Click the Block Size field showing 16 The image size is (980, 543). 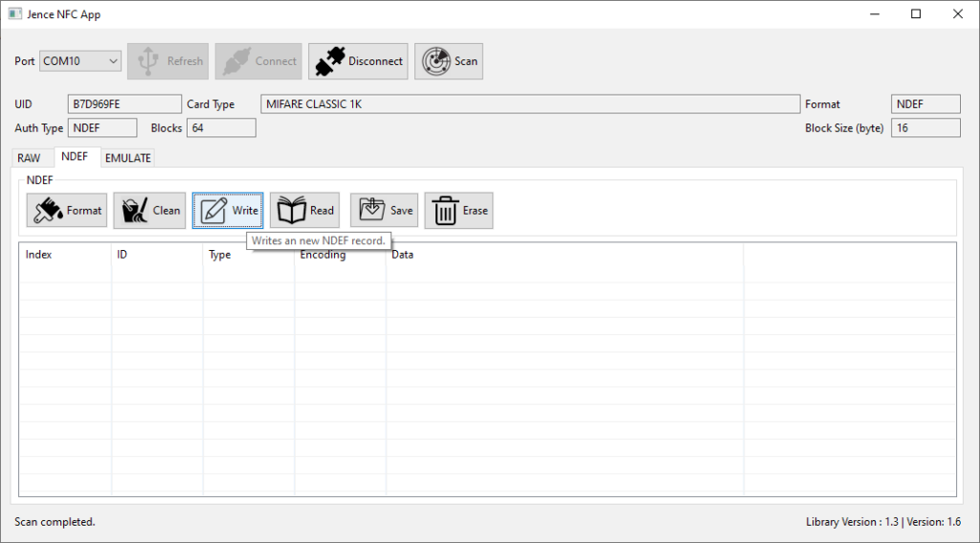[925, 127]
